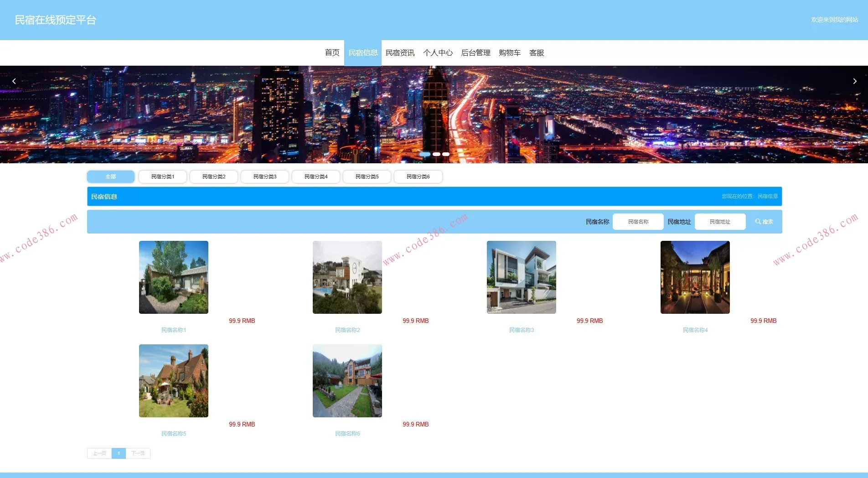Image resolution: width=868 pixels, height=478 pixels.
Task: Click the 民宿名称3 listing title
Action: click(x=522, y=330)
